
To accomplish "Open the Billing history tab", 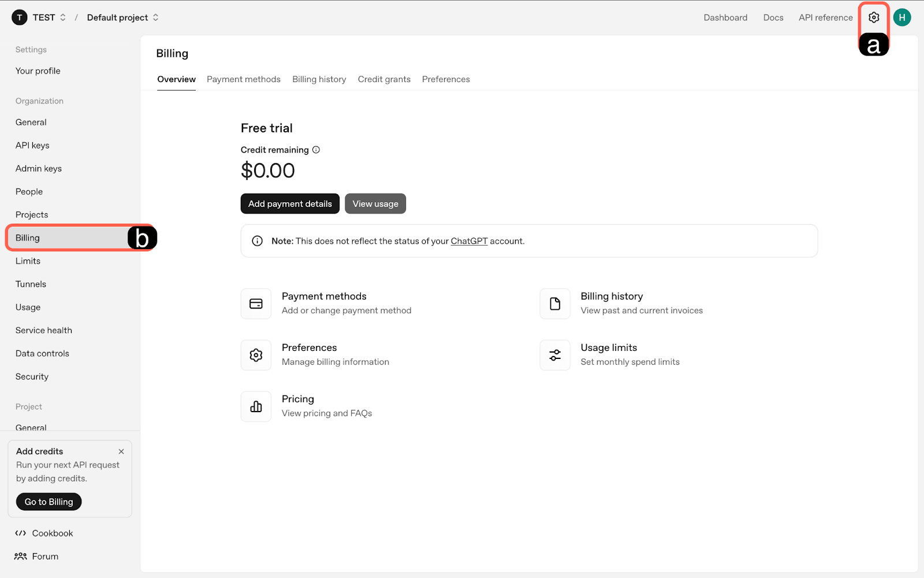I will (319, 79).
